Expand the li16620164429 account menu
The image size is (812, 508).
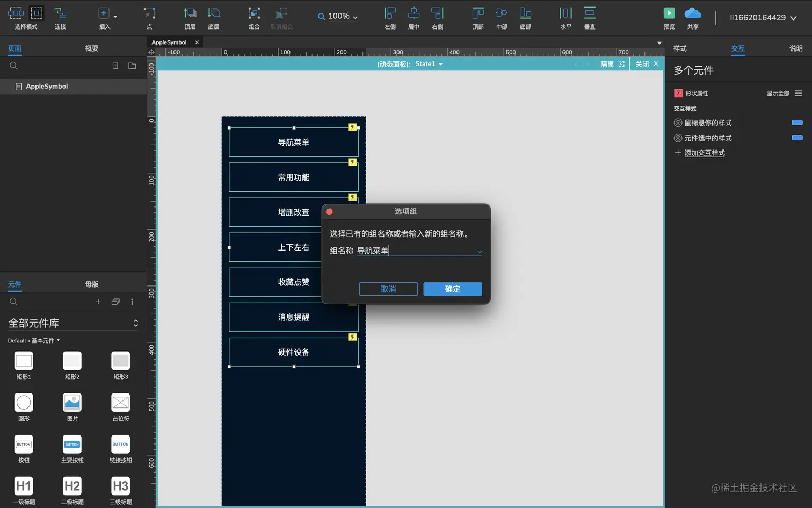(x=763, y=18)
